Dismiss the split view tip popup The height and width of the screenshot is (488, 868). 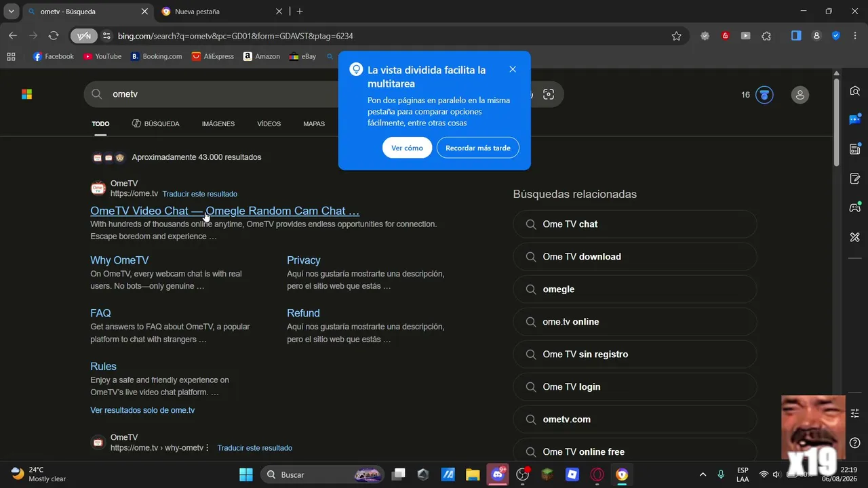pos(513,69)
